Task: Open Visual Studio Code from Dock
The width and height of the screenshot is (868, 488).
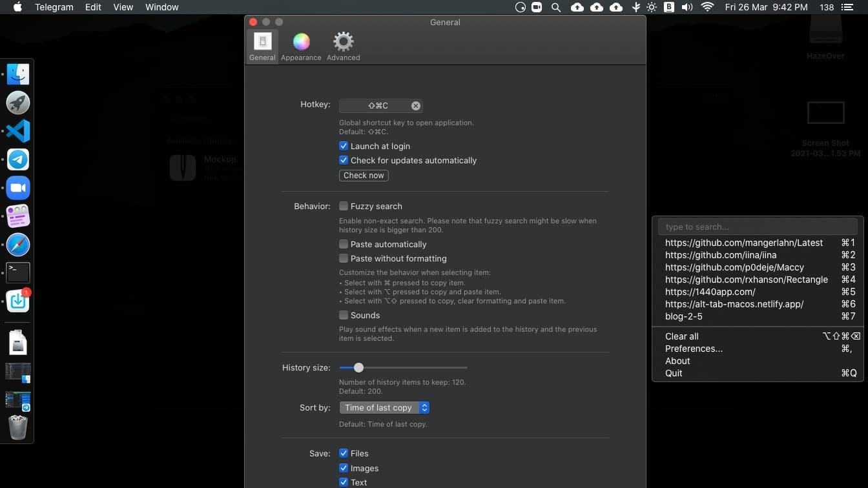Action: click(18, 131)
